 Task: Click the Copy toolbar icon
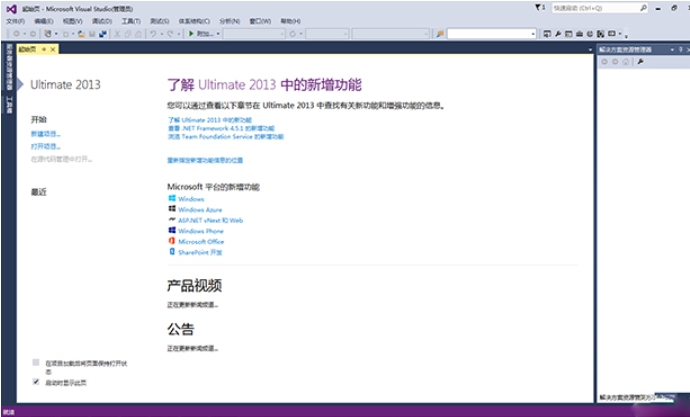pos(128,34)
